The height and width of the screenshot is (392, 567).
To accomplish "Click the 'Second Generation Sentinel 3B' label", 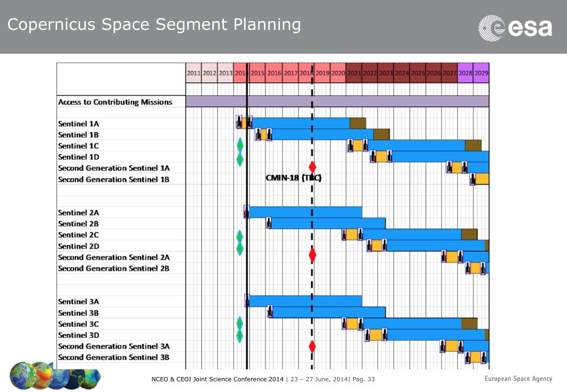I will pos(114,357).
